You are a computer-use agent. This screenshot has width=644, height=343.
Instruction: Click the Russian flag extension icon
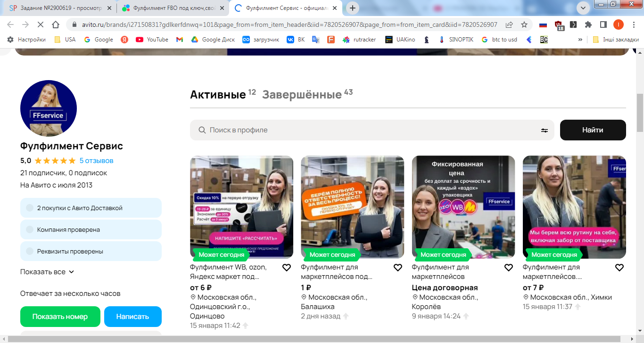[x=543, y=24]
